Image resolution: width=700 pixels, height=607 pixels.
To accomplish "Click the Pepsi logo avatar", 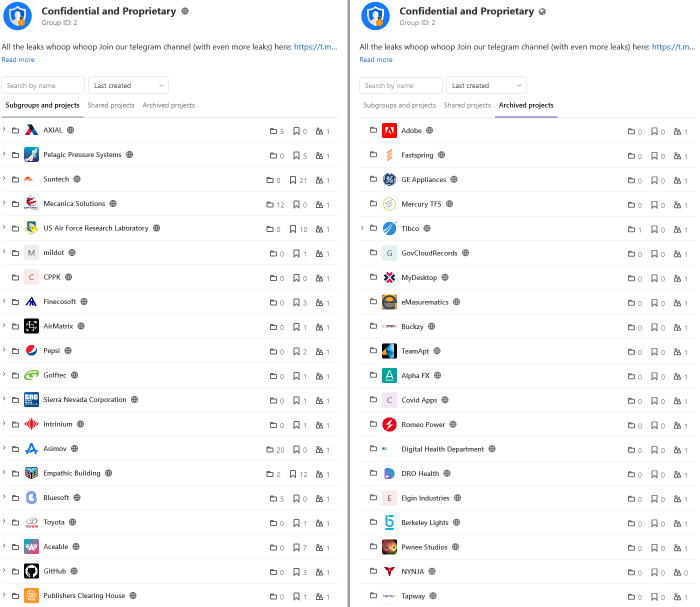I will click(x=32, y=350).
